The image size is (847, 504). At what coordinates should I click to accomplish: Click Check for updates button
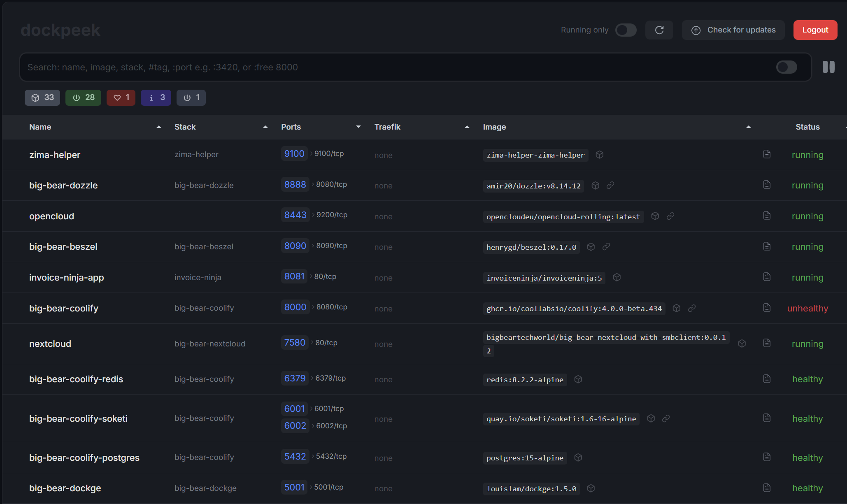point(733,30)
